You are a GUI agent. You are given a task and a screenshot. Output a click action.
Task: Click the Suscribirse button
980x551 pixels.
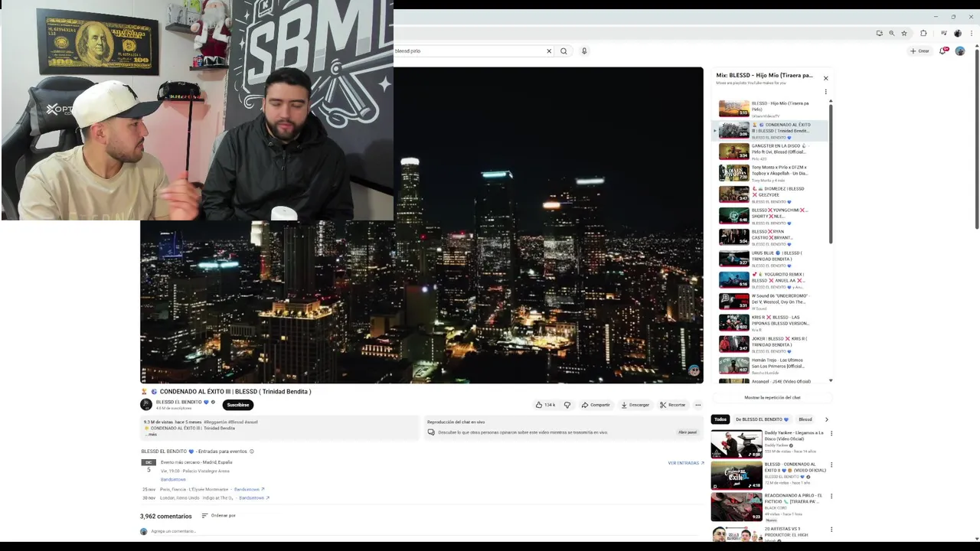pos(238,405)
